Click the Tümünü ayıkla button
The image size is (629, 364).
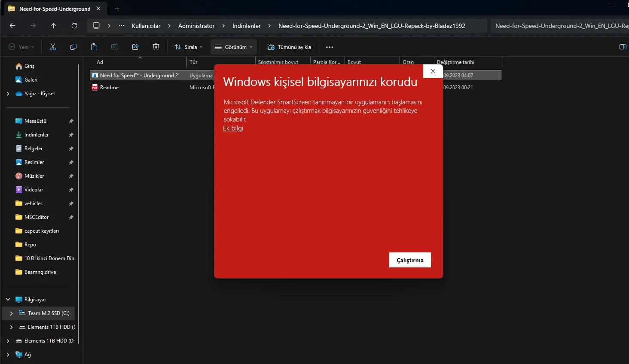point(289,47)
